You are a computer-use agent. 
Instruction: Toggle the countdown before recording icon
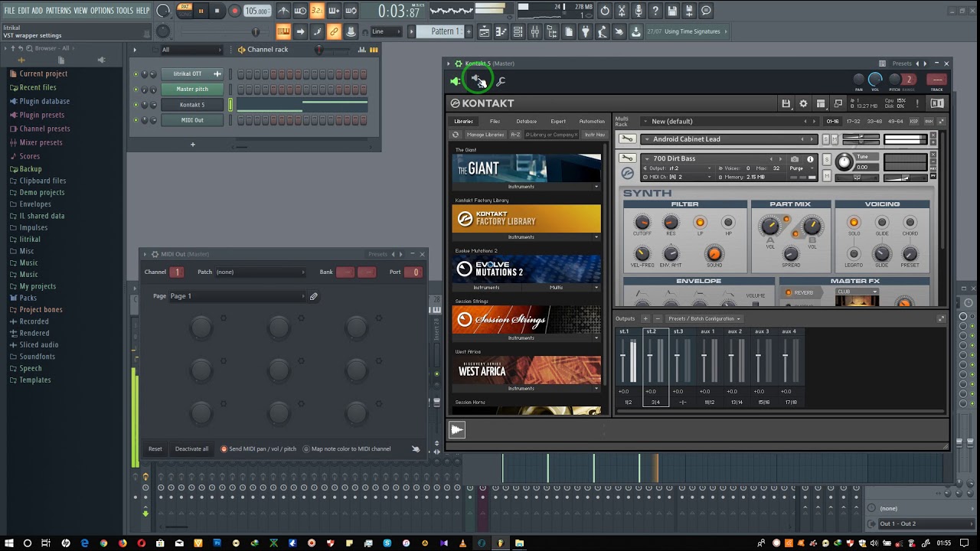point(317,11)
